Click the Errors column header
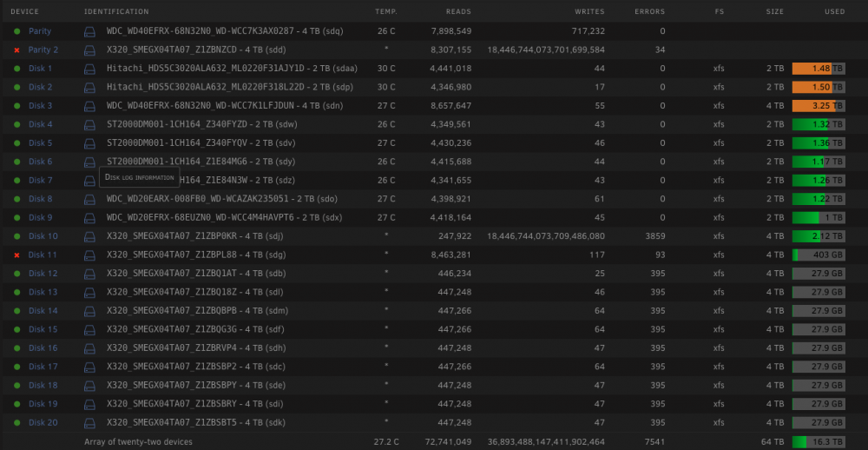This screenshot has height=450, width=868. pyautogui.click(x=650, y=11)
